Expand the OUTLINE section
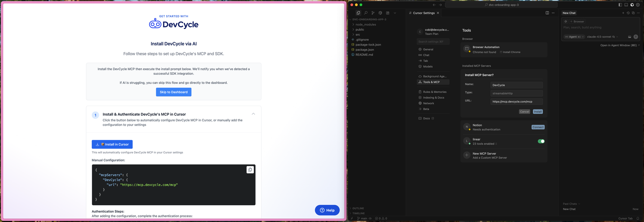 pyautogui.click(x=358, y=208)
